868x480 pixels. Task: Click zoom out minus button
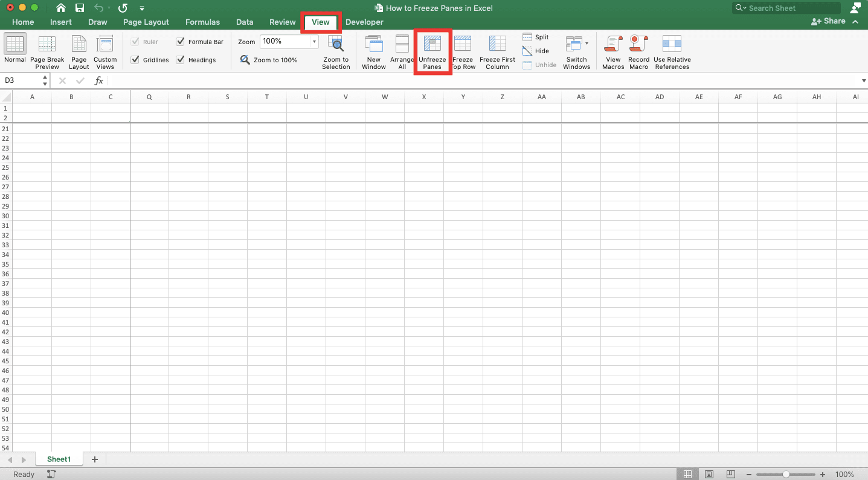[749, 475]
